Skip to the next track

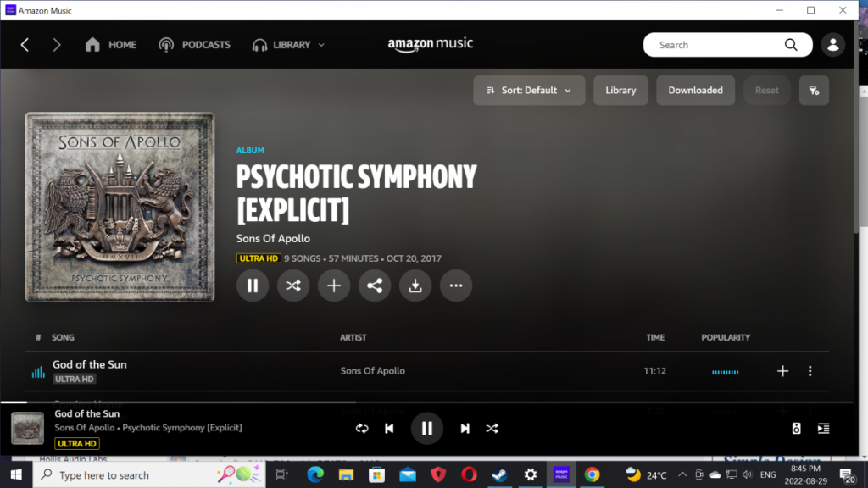point(465,429)
